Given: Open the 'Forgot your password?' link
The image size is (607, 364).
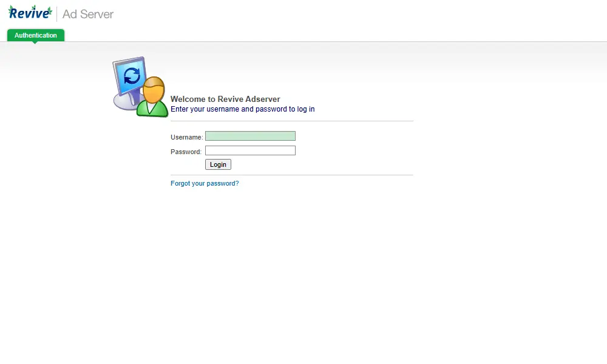Looking at the screenshot, I should [205, 183].
